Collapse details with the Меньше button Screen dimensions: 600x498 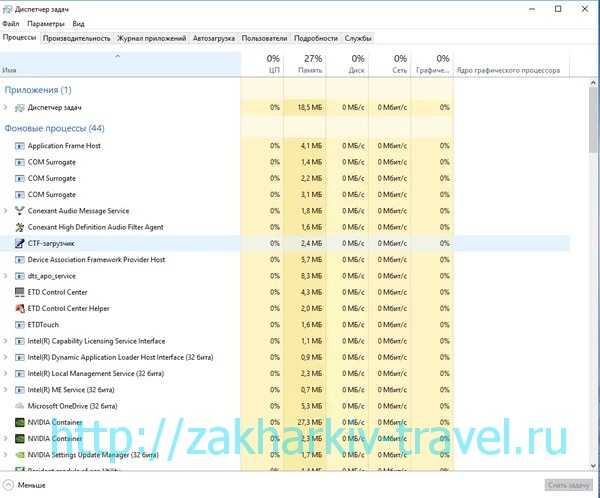(24, 485)
